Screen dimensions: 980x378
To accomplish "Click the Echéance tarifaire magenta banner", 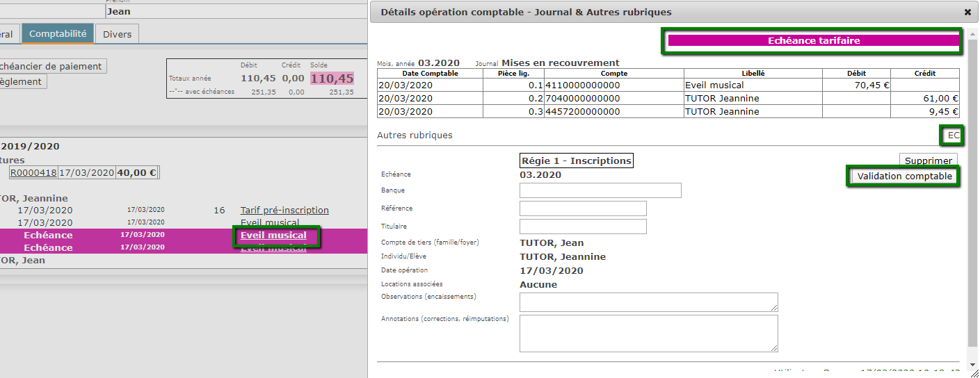I will click(x=813, y=41).
